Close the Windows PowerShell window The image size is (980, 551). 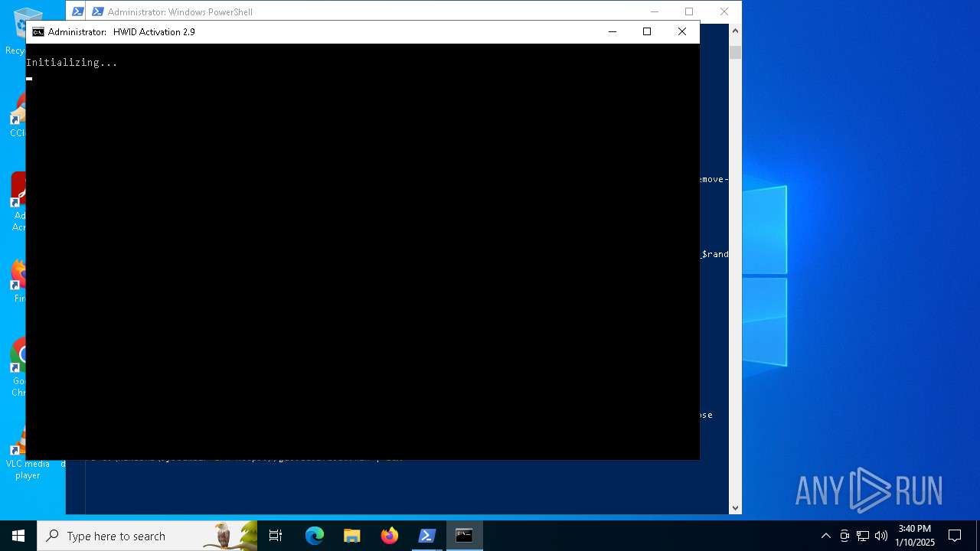724,11
